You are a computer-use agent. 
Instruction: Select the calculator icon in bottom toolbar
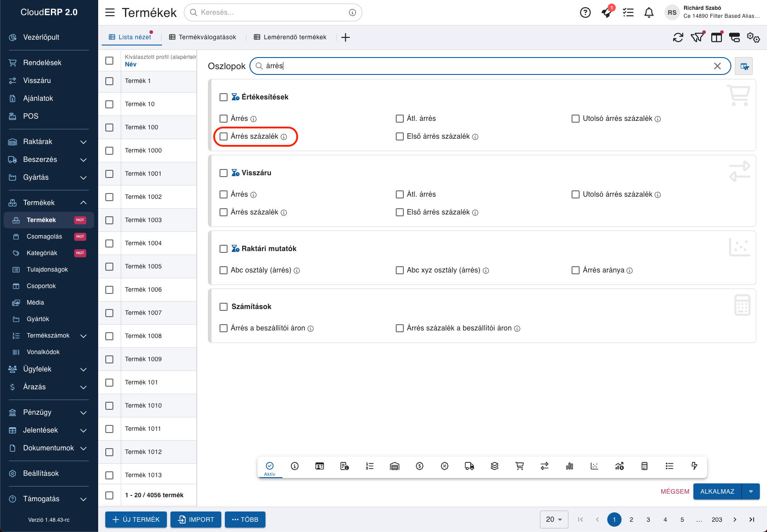644,466
